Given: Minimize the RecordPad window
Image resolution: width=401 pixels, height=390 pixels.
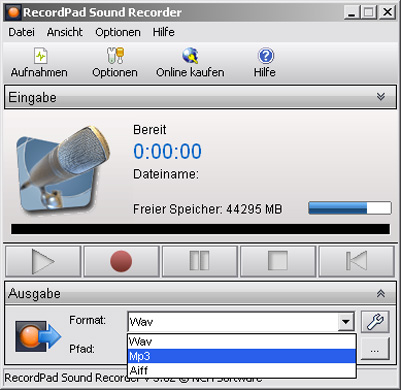Looking at the screenshot, I should [352, 12].
